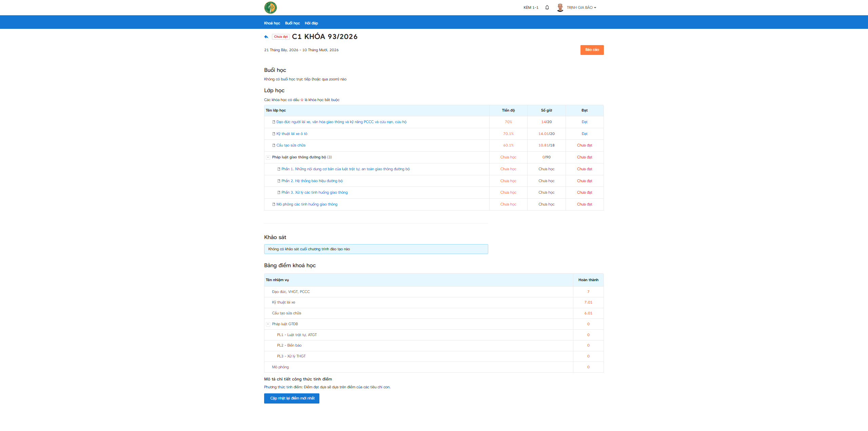Click the C1 KHÓA 93/2026 title
Screen dimensions: 868x431
point(324,37)
